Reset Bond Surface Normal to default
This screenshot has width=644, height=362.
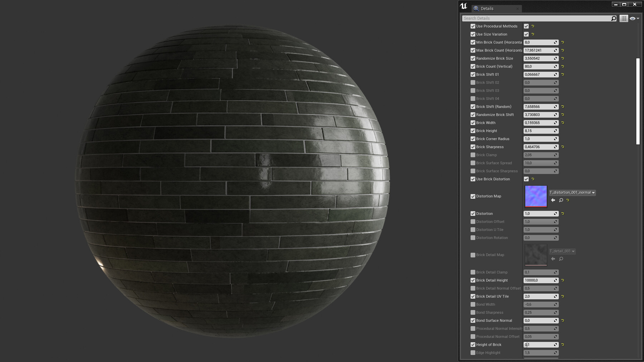point(563,321)
